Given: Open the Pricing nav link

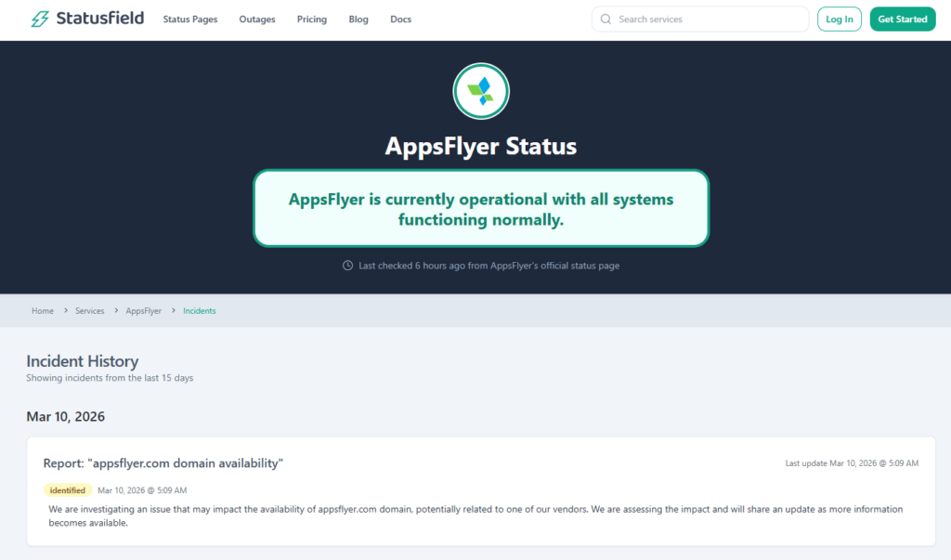Looking at the screenshot, I should point(312,20).
